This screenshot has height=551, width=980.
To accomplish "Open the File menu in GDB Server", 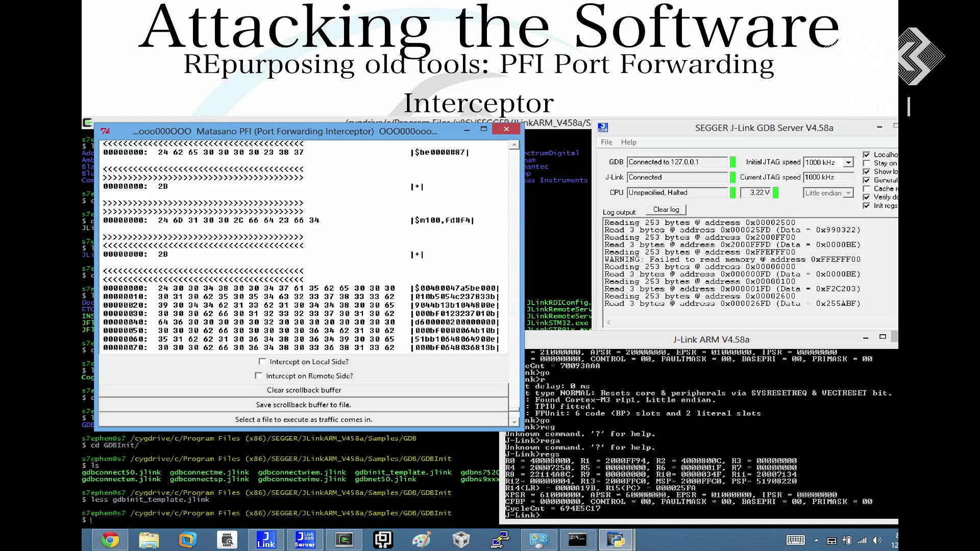I will pos(606,142).
